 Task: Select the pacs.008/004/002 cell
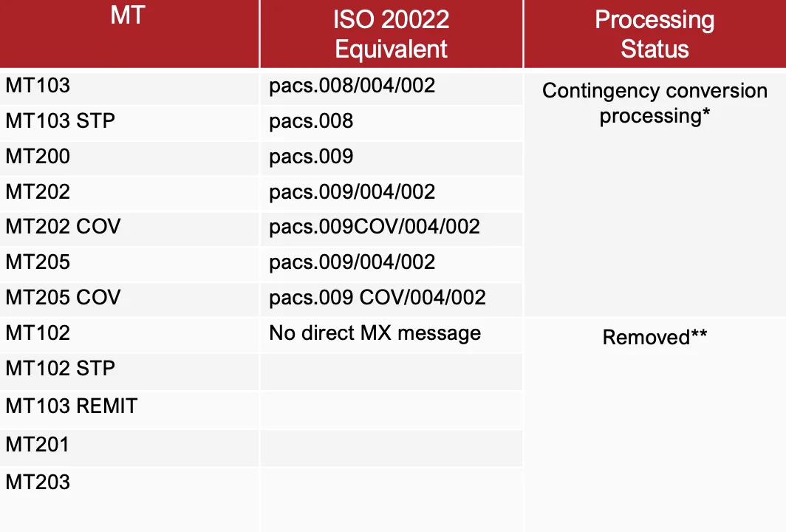[352, 86]
